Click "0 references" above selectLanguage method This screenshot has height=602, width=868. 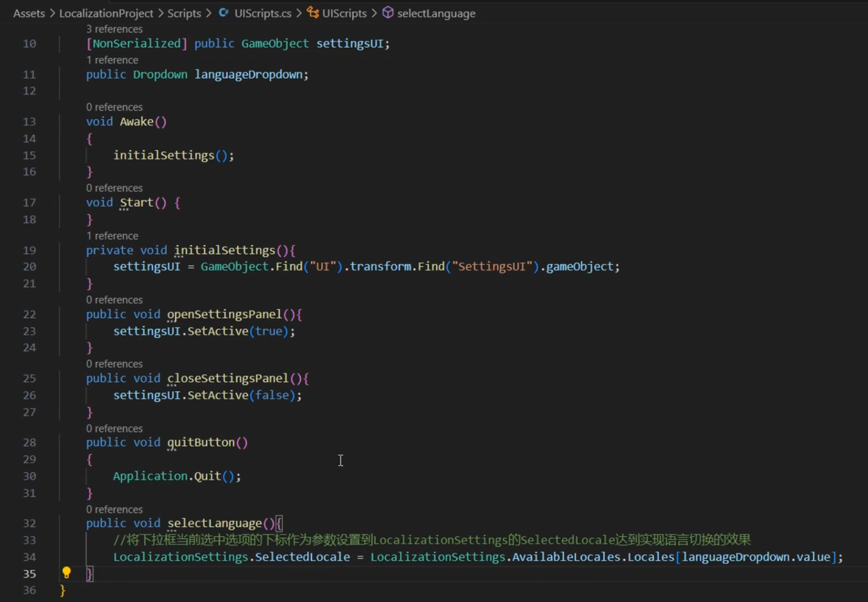pos(114,509)
